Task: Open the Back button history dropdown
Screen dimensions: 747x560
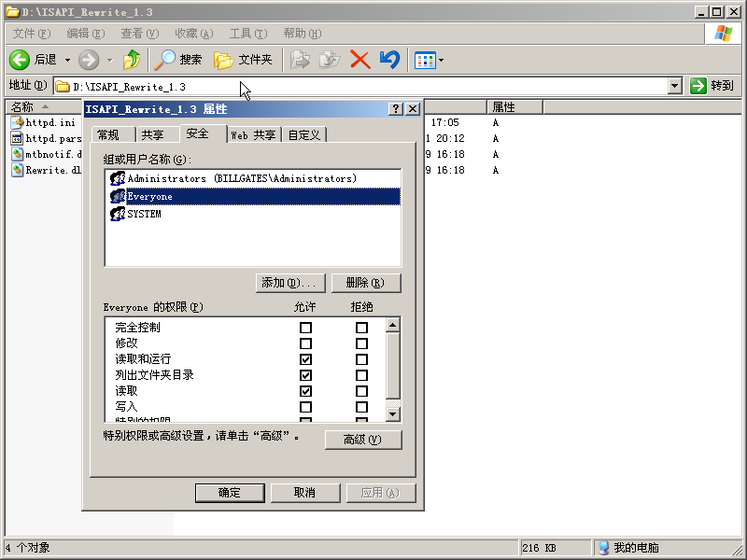Action: [x=67, y=60]
